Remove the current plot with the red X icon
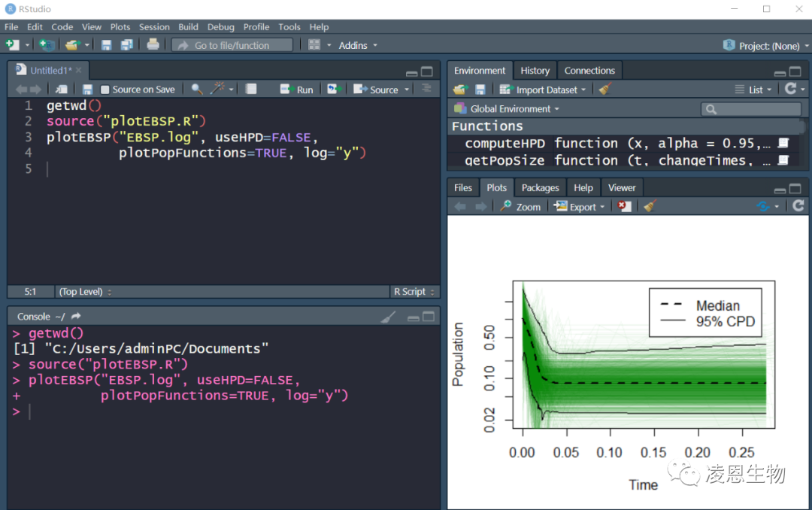812x510 pixels. coord(624,207)
